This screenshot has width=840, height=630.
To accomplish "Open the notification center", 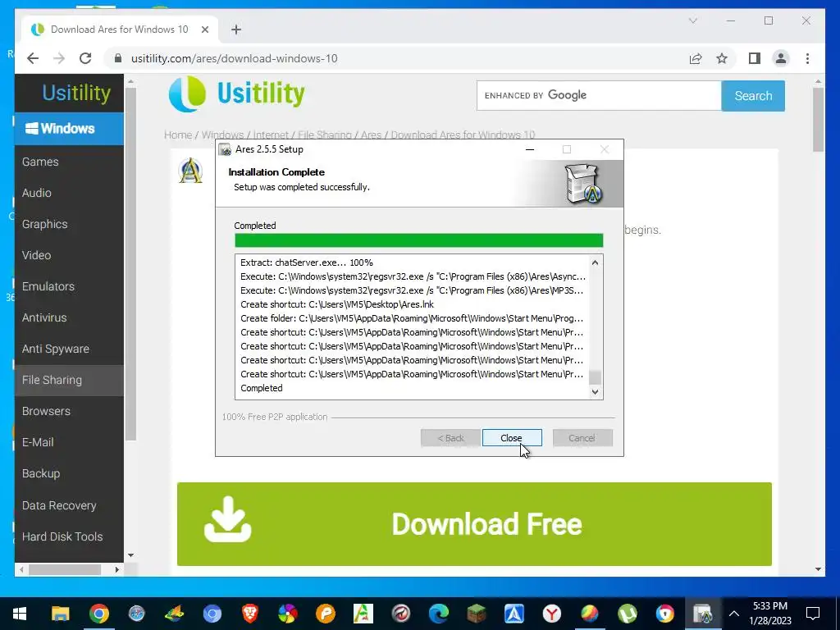I will [813, 614].
